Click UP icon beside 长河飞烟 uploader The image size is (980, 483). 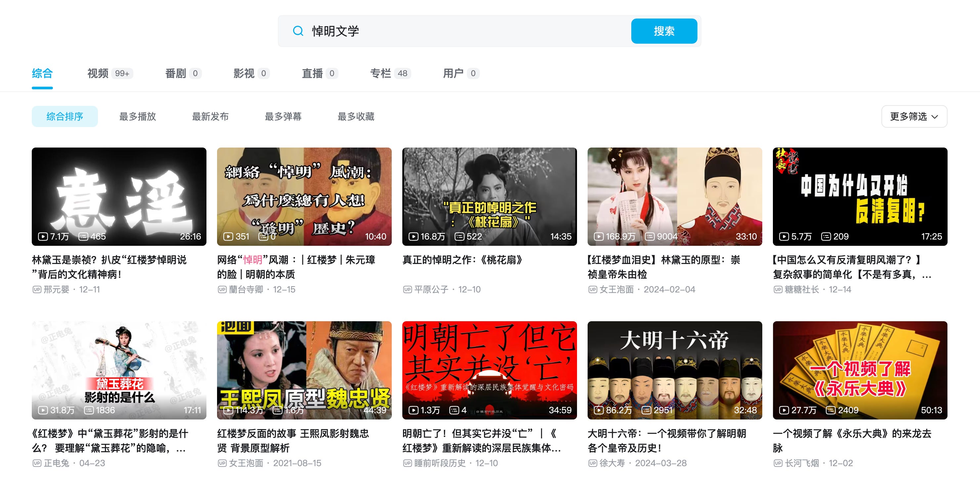tap(778, 463)
